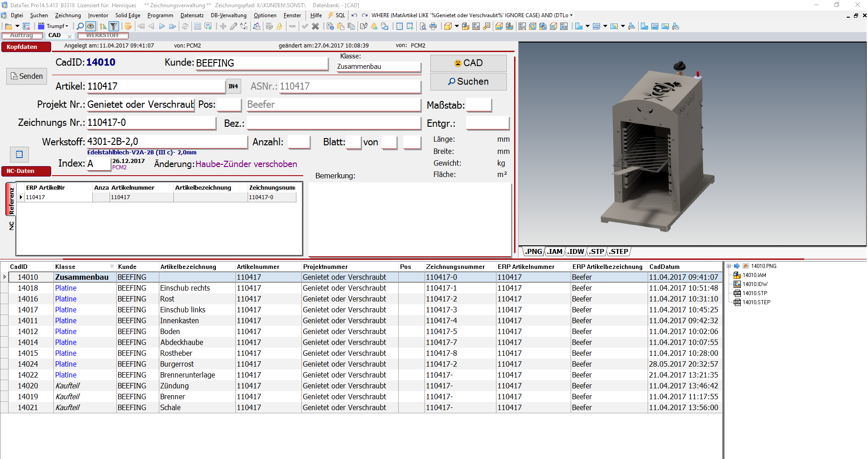Screen dimensions: 868x459
Task: Confirm changes with the checkmark icon
Action: pyautogui.click(x=305, y=26)
